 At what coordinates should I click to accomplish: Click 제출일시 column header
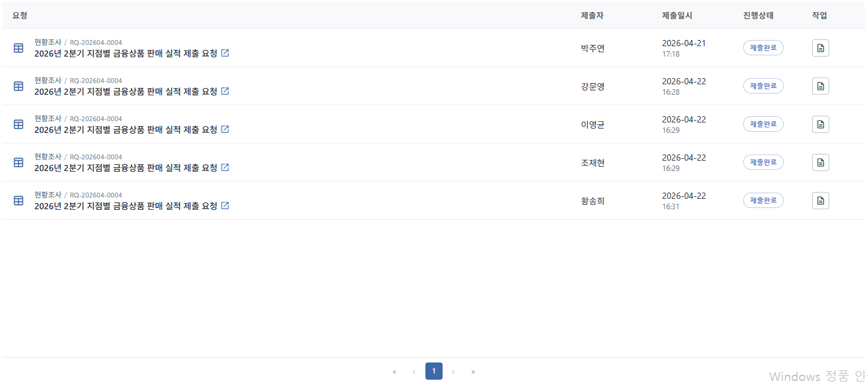click(x=677, y=15)
